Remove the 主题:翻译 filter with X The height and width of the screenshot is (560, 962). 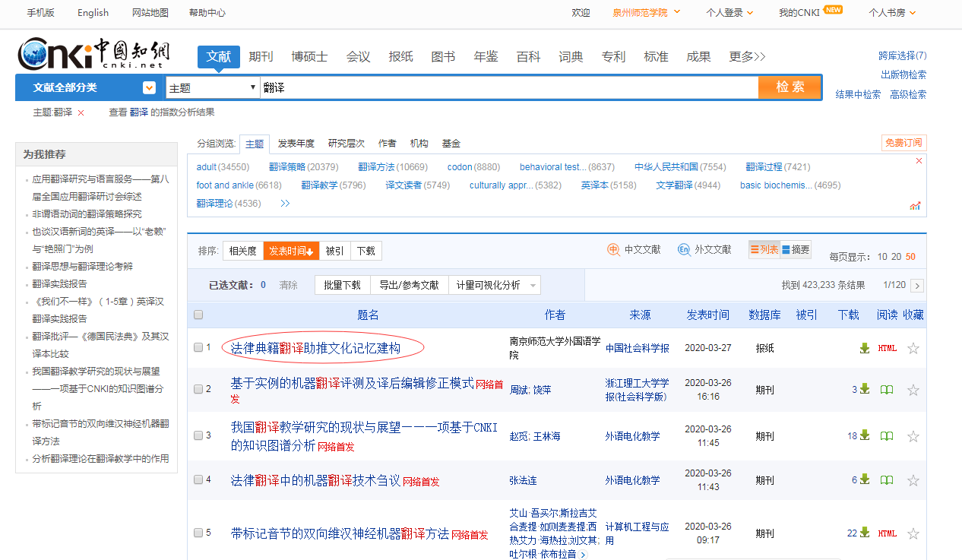coord(81,112)
